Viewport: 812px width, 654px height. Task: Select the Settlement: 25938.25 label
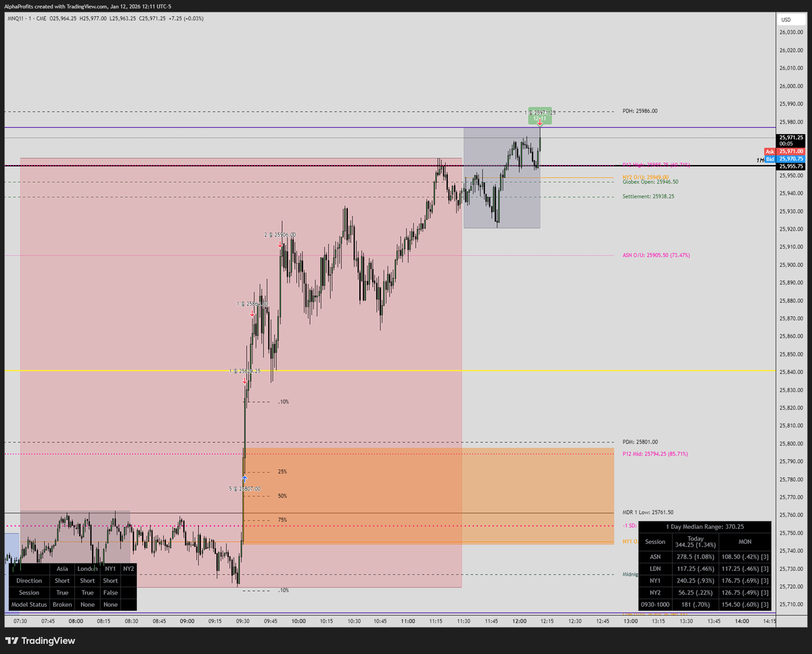coord(648,197)
